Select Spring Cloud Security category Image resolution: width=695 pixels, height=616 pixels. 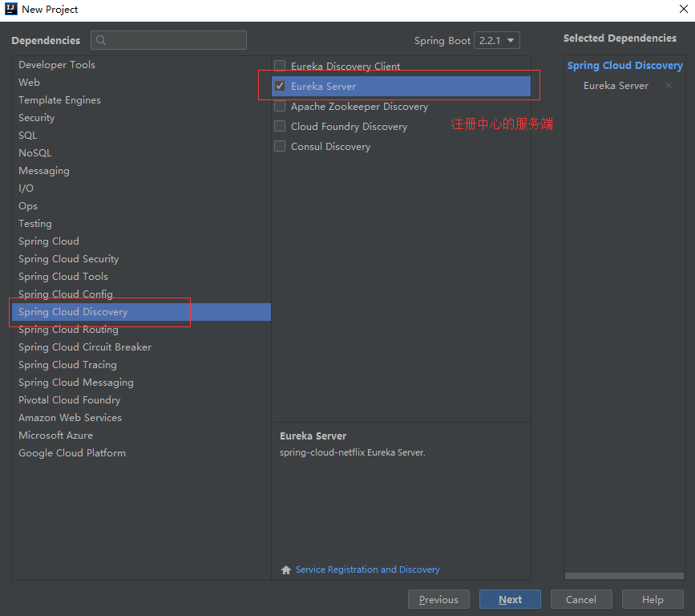[x=141, y=259]
